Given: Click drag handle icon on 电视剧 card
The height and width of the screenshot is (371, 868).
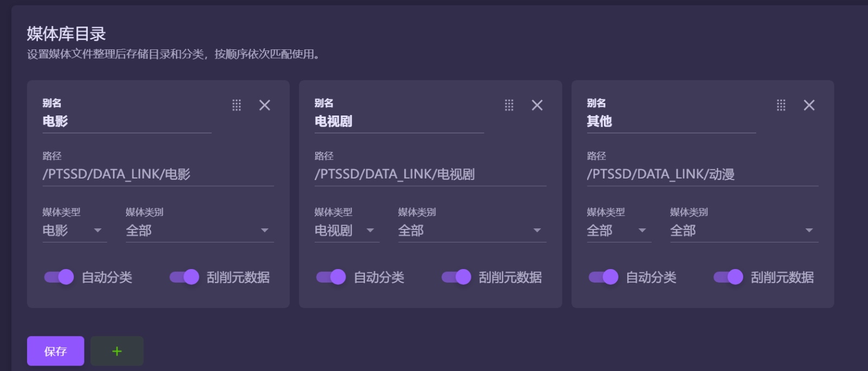Looking at the screenshot, I should (509, 105).
